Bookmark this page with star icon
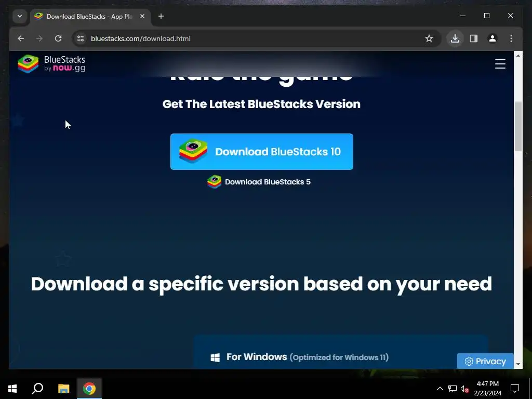532x399 pixels. pyautogui.click(x=429, y=38)
